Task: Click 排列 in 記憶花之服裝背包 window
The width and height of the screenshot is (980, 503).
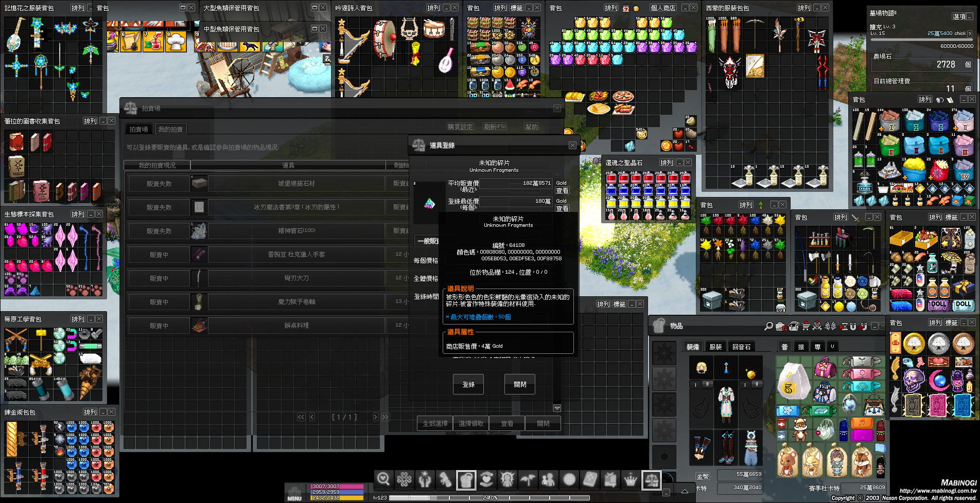Action: click(x=78, y=8)
